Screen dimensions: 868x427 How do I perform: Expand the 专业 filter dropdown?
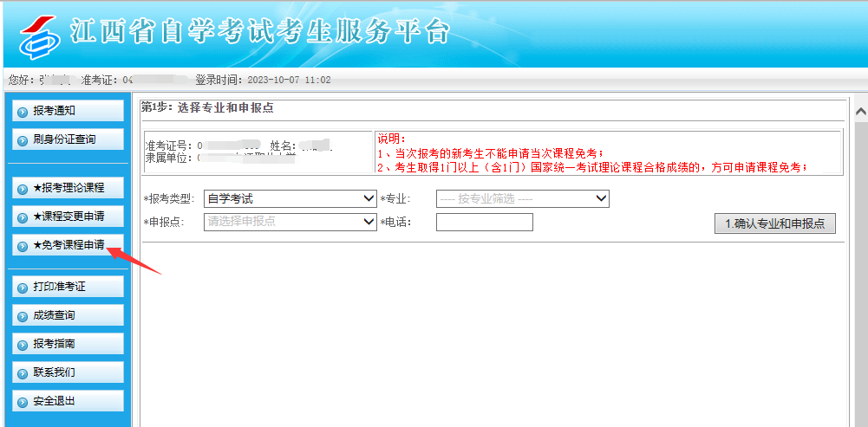click(522, 199)
